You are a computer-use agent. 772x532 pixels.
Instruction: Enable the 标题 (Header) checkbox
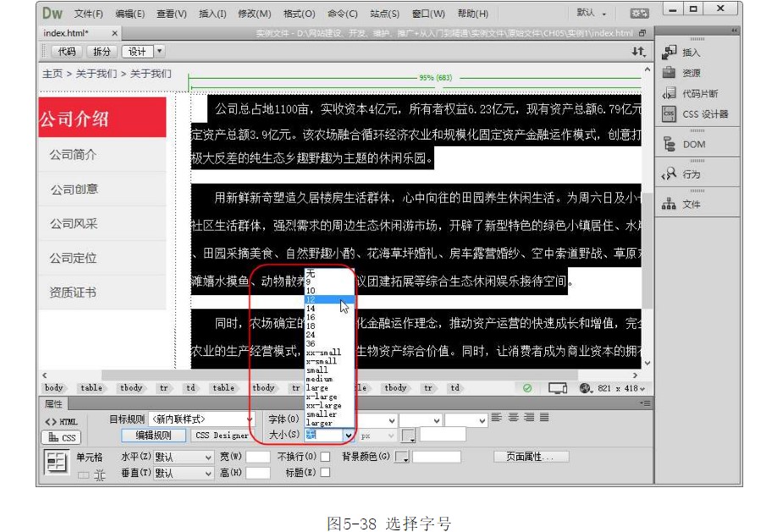(x=325, y=473)
